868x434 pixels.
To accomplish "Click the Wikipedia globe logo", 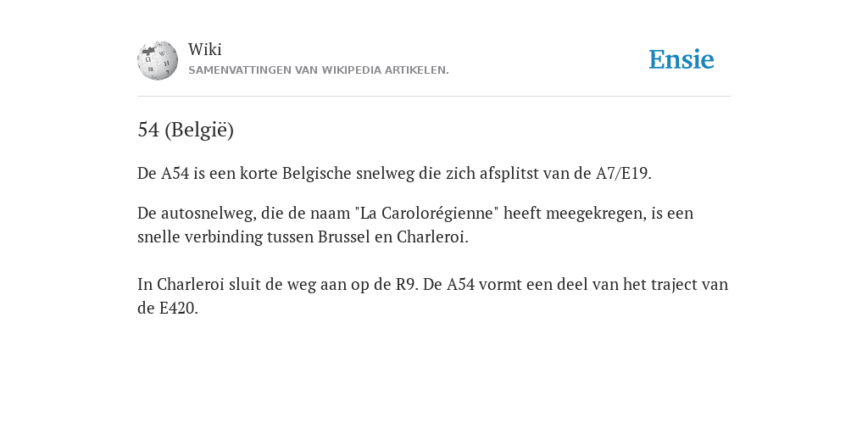I will pyautogui.click(x=158, y=60).
